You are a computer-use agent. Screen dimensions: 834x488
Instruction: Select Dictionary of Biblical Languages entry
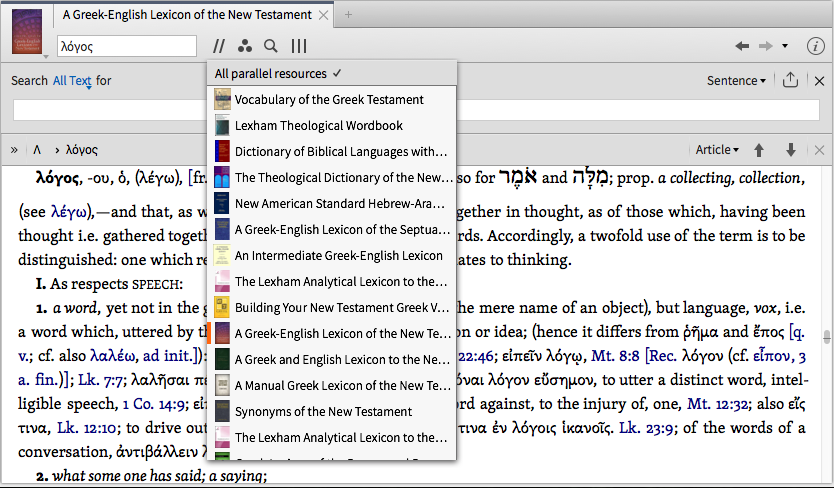point(331,152)
